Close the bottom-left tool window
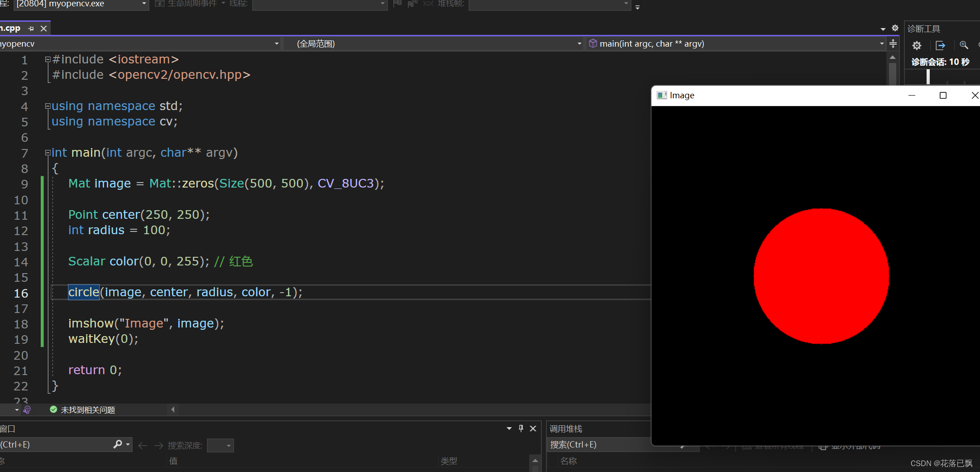 point(533,428)
